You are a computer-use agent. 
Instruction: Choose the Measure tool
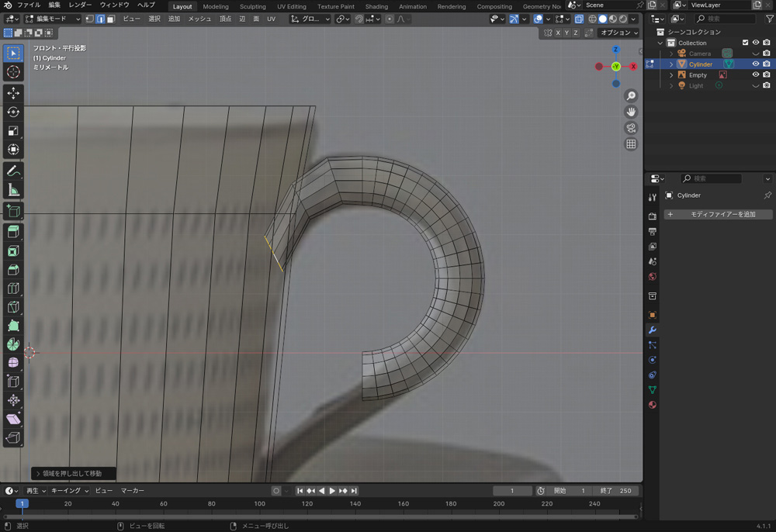(x=13, y=190)
